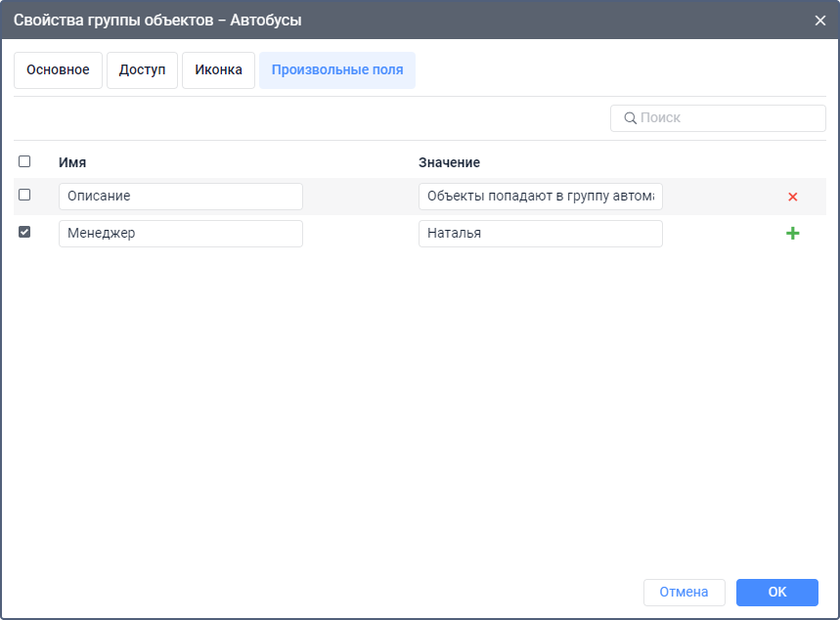Confirm changes with the OK button
840x620 pixels.
(x=776, y=592)
